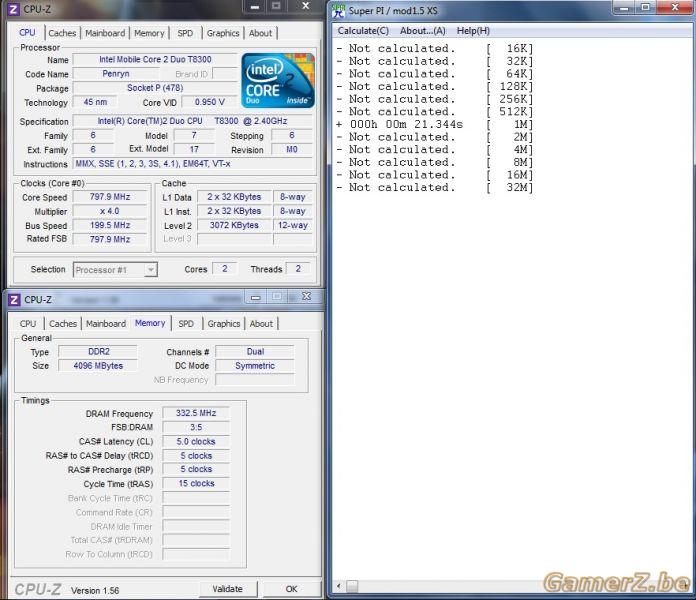
Task: Click the Core Speed value 797.9 MHz
Action: point(110,197)
